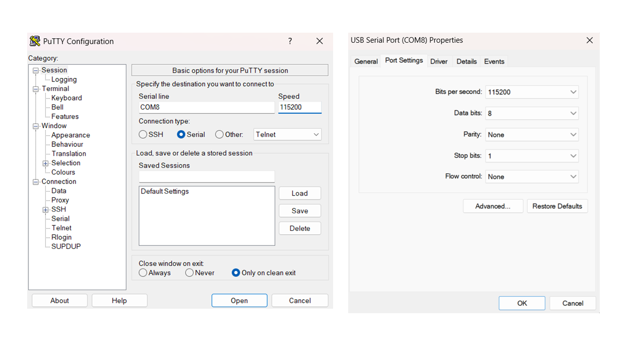
Task: Open the Telnet connection type dropdown
Action: pos(287,134)
